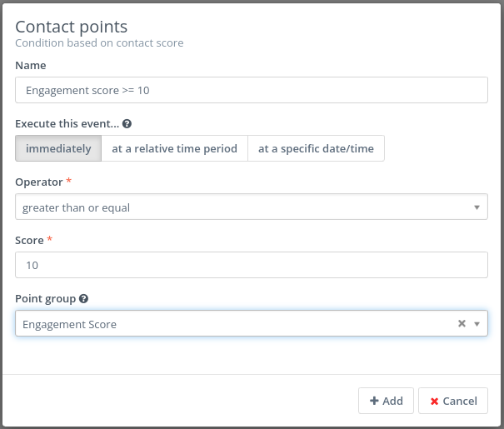The width and height of the screenshot is (504, 429).
Task: Focus the Name text field
Action: tap(251, 90)
